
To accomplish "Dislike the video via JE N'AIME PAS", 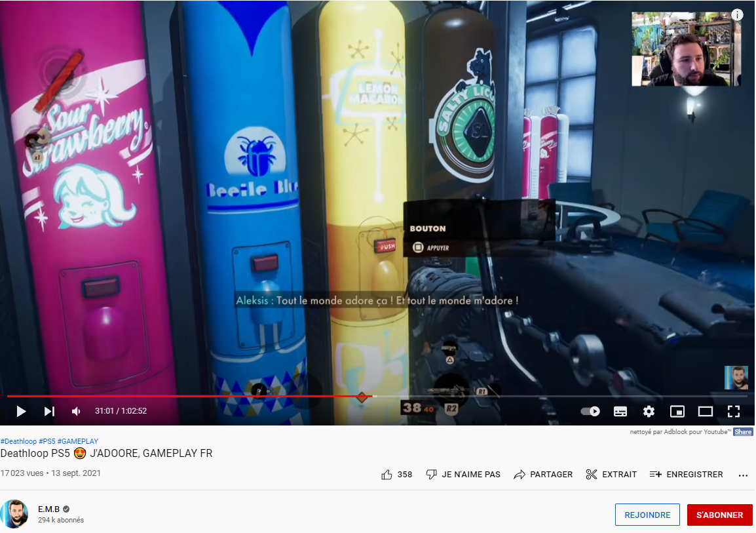I will (x=463, y=475).
